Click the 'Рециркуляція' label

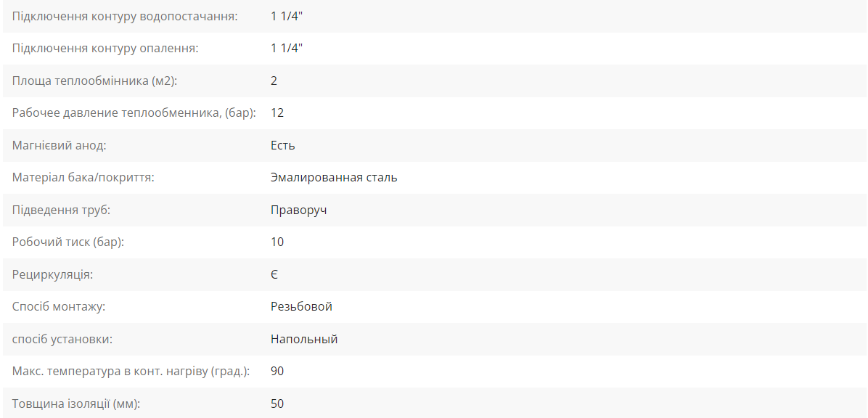click(x=52, y=274)
